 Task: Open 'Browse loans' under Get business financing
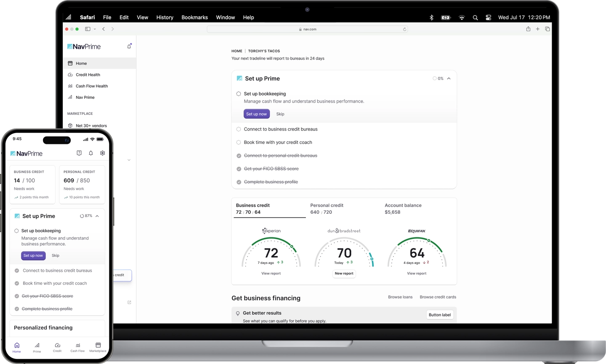click(400, 297)
